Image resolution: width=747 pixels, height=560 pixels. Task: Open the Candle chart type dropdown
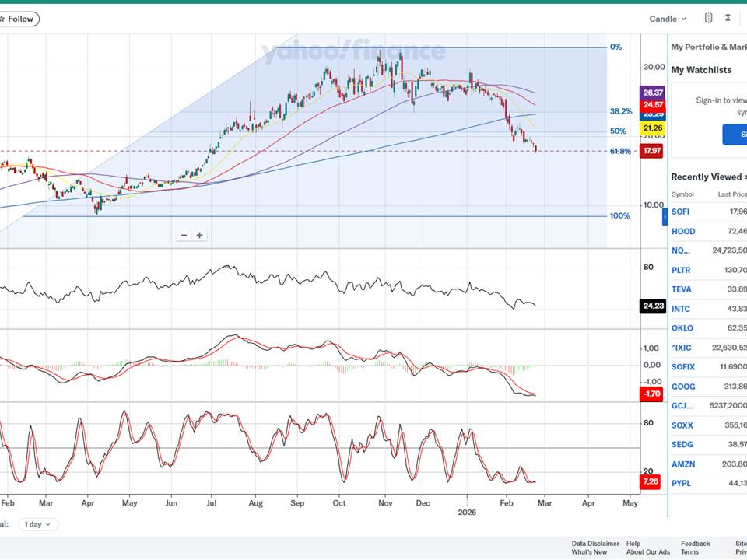(668, 19)
